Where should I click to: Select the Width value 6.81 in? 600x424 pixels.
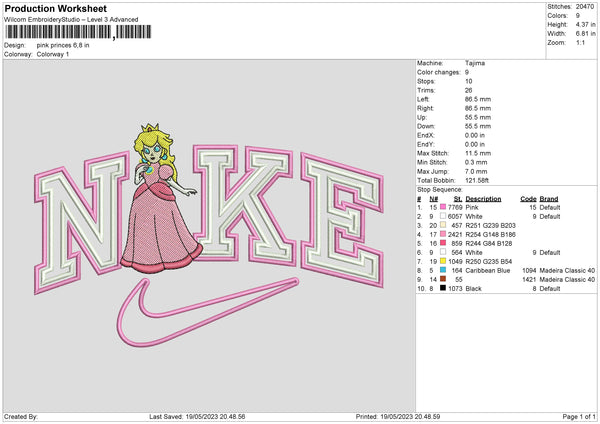pos(585,34)
